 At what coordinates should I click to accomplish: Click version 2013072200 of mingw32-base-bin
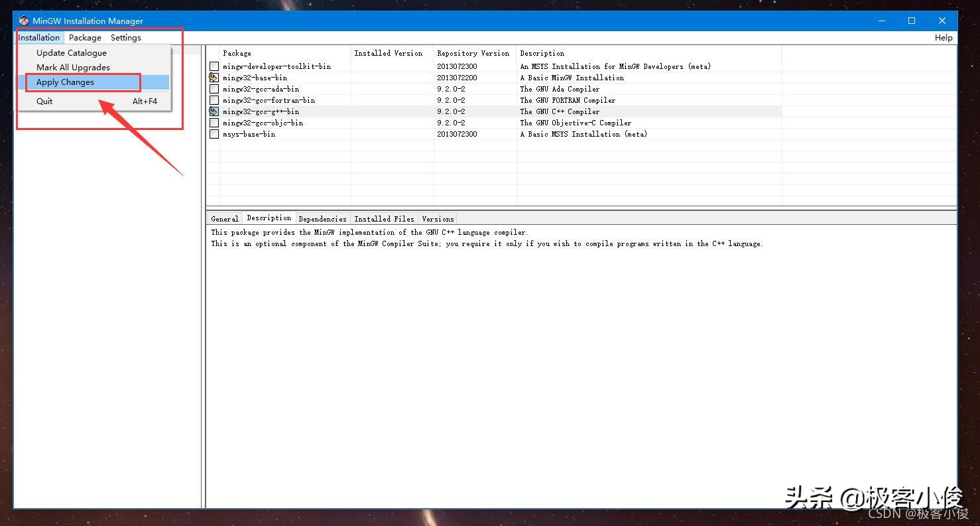point(457,78)
